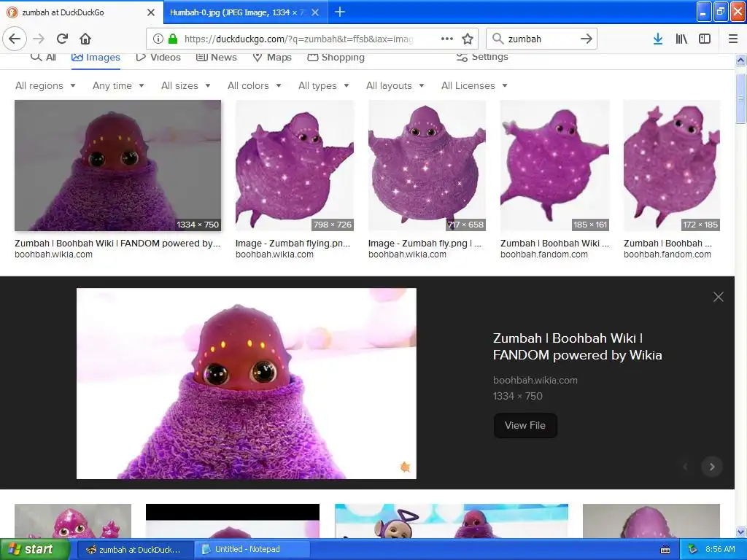Open page actions three-dots menu
The height and width of the screenshot is (560, 747).
tap(447, 39)
